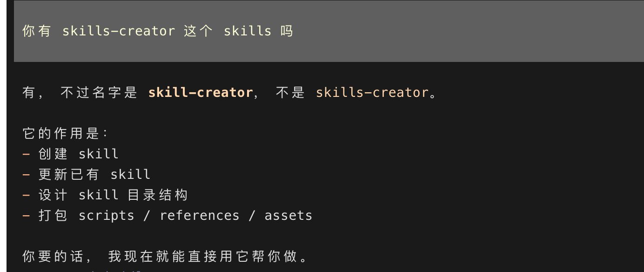This screenshot has height=272, width=644.
Task: Click the orange "skills-creator" in the reply
Action: pos(372,93)
